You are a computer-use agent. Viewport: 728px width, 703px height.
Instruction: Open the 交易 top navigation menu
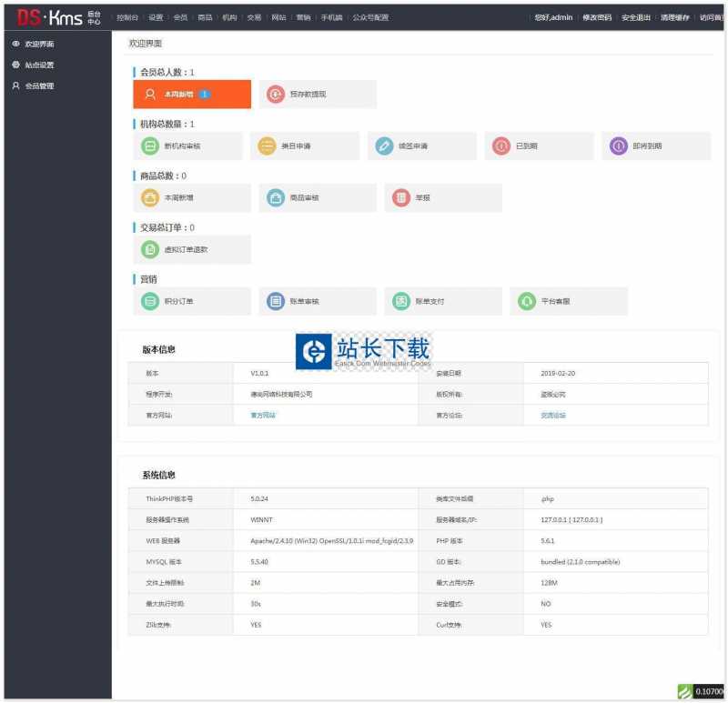click(x=254, y=17)
